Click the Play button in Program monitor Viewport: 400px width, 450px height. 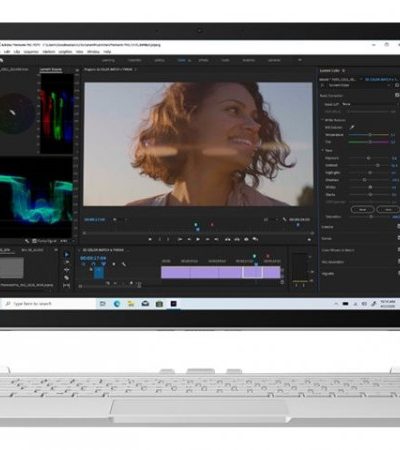coord(198,239)
